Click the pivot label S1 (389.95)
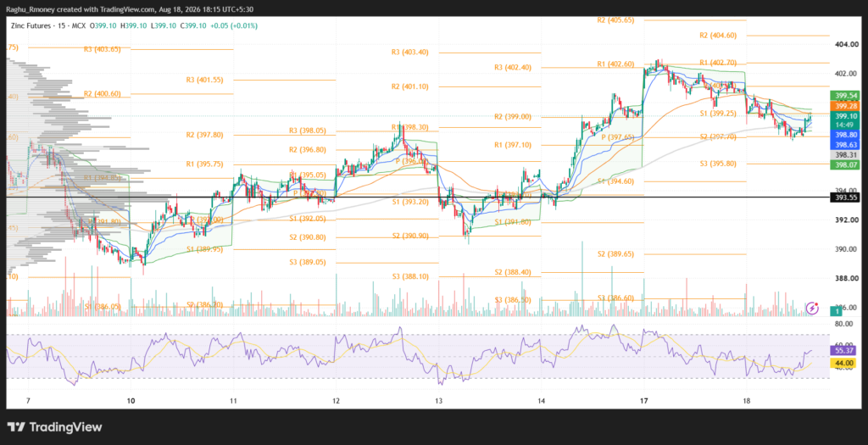Screen dimensions: 868x445 205,249
